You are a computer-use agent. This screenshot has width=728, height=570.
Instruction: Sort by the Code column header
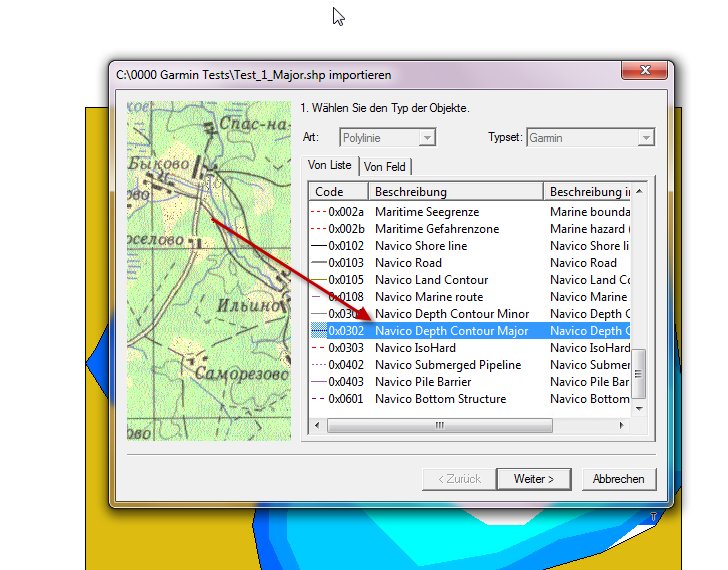point(338,191)
